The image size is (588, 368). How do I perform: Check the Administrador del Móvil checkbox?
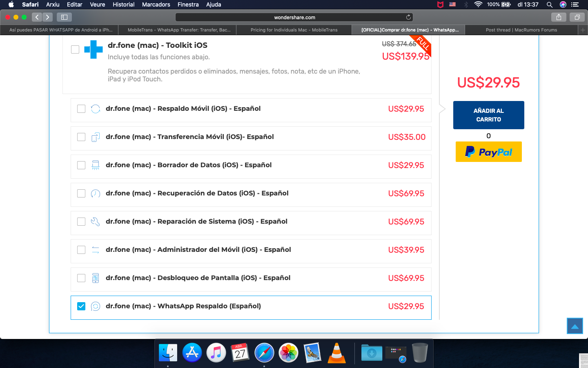[x=81, y=250]
